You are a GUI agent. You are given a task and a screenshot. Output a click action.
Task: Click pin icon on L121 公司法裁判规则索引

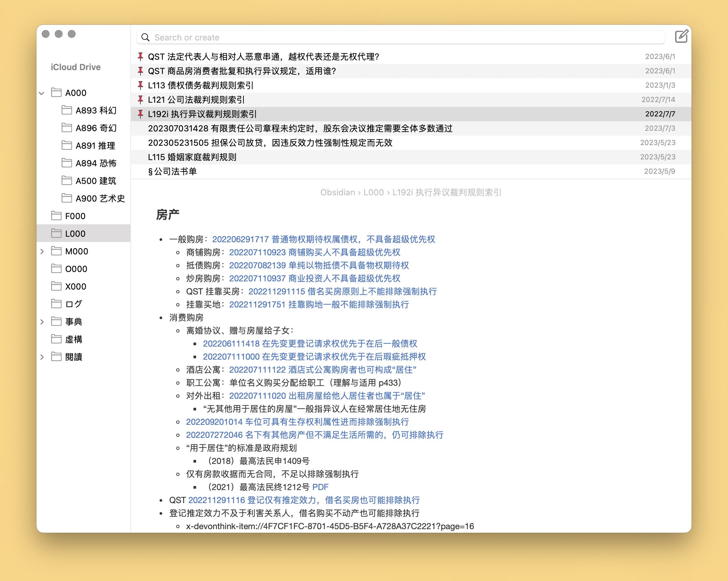tap(140, 100)
